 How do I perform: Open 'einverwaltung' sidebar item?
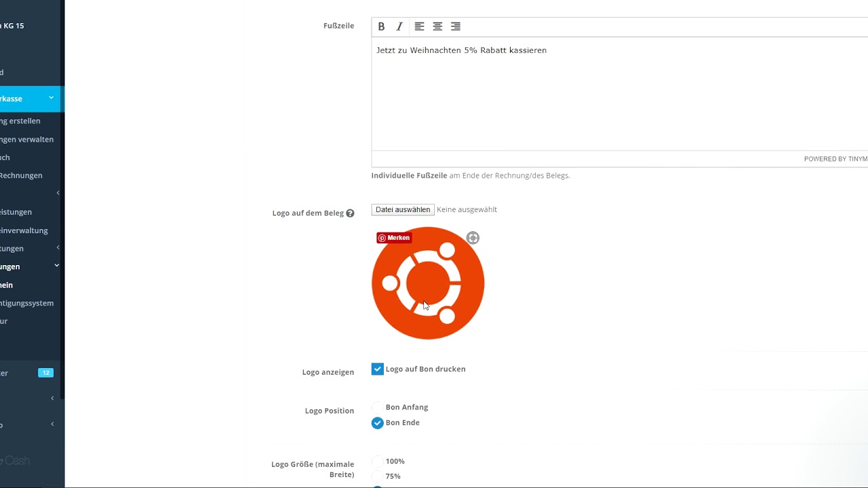[24, 230]
